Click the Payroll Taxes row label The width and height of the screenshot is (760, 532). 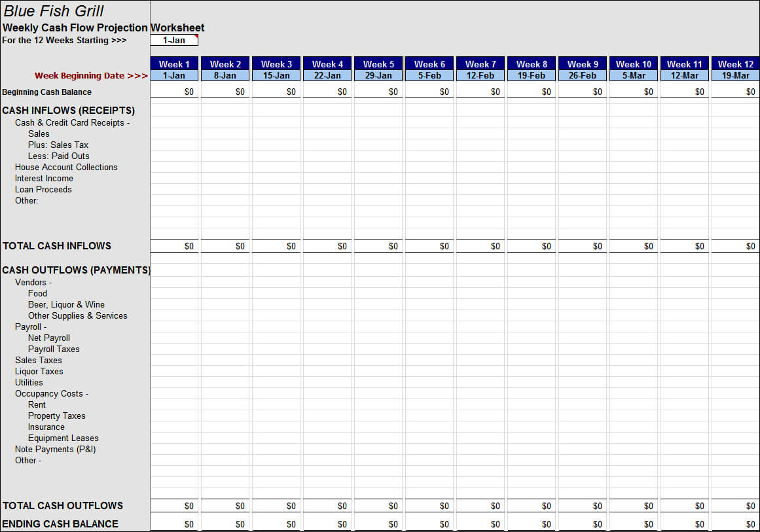(x=54, y=349)
